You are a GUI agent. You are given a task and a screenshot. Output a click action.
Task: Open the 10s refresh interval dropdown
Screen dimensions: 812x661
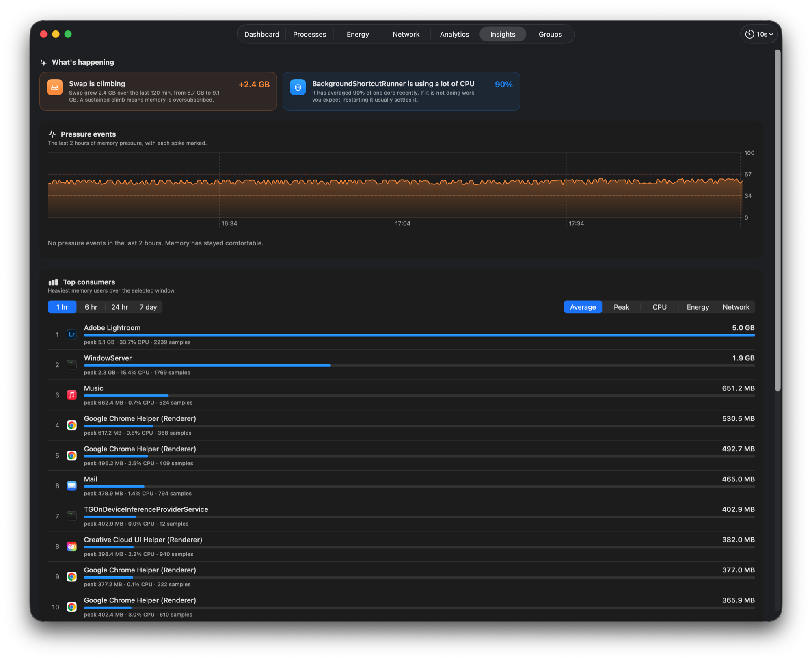(759, 34)
